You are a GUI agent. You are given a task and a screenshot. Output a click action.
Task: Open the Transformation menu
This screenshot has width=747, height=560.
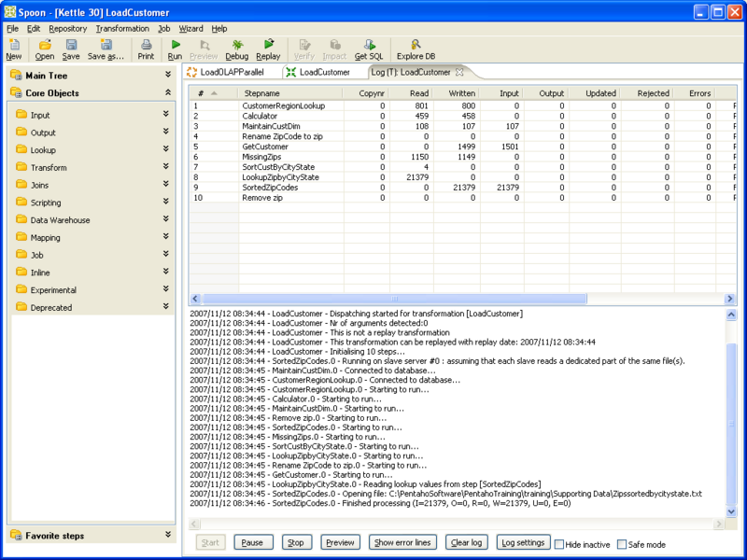tap(122, 29)
